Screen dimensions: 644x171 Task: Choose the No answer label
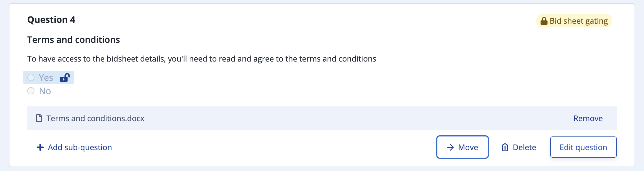click(45, 91)
